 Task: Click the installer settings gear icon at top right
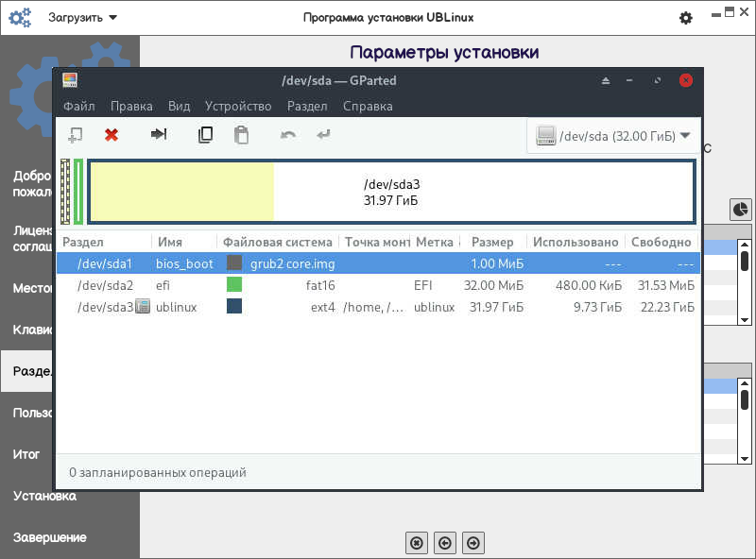(686, 18)
